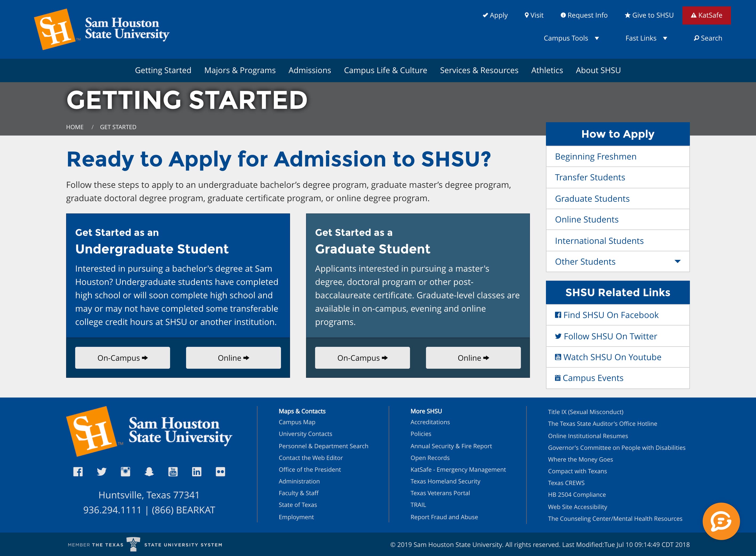The image size is (756, 556).
Task: Open Annual Security & Fire Report
Action: (x=451, y=446)
